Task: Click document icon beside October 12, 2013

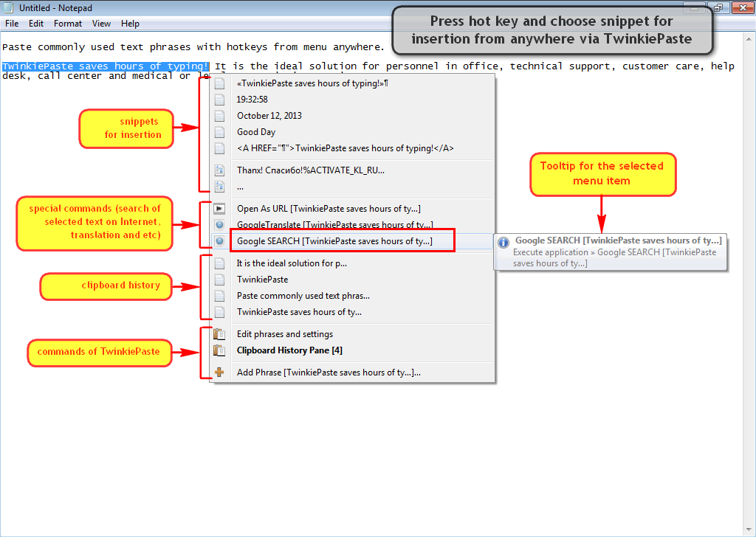Action: [219, 116]
